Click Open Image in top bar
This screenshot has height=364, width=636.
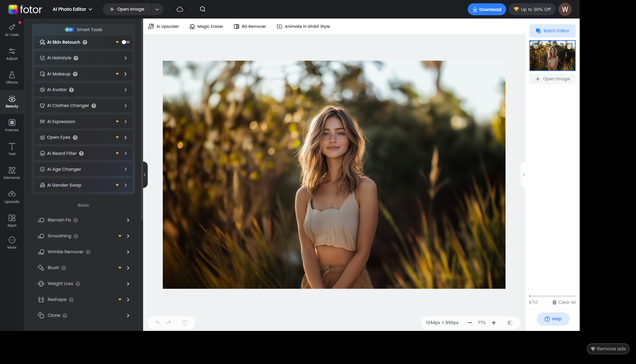click(127, 9)
